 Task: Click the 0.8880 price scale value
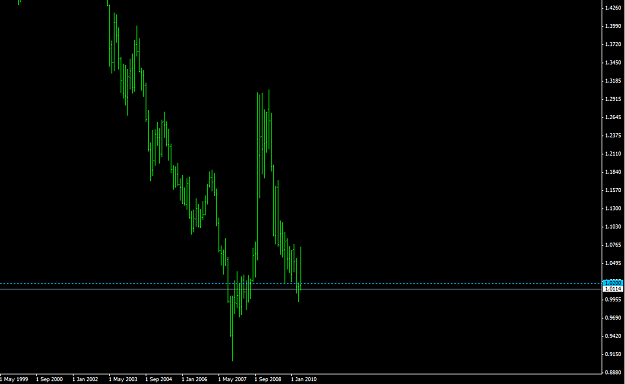pyautogui.click(x=613, y=372)
